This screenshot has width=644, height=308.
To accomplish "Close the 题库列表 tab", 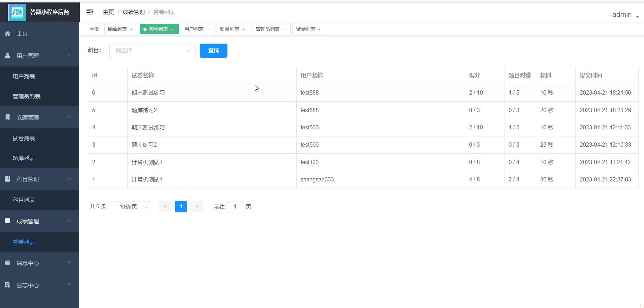I will click(x=131, y=30).
